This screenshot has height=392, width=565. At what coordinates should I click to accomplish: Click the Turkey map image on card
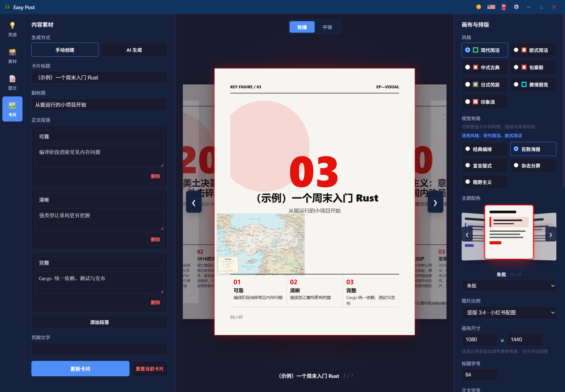[261, 244]
